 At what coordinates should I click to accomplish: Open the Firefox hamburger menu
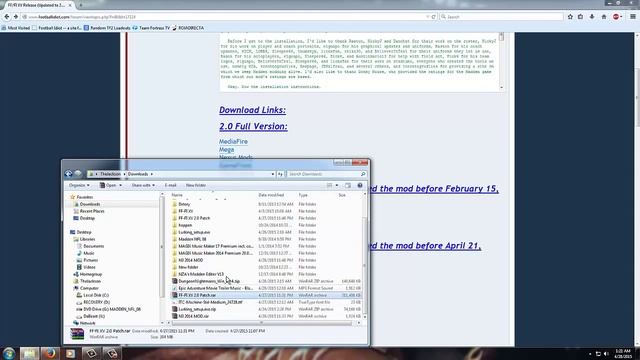coord(633,17)
